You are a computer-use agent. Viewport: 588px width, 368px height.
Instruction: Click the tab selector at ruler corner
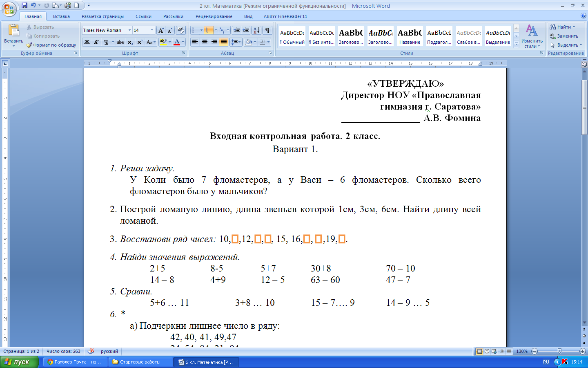coord(5,63)
